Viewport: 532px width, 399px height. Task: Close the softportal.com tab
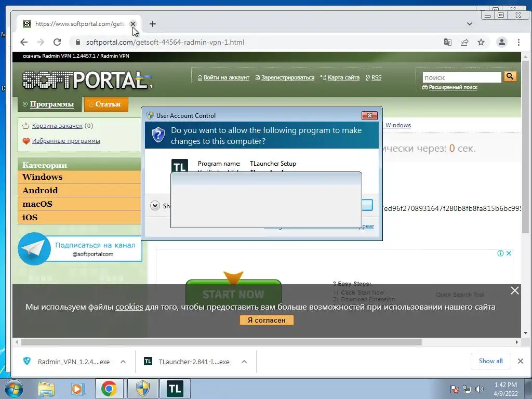[133, 24]
